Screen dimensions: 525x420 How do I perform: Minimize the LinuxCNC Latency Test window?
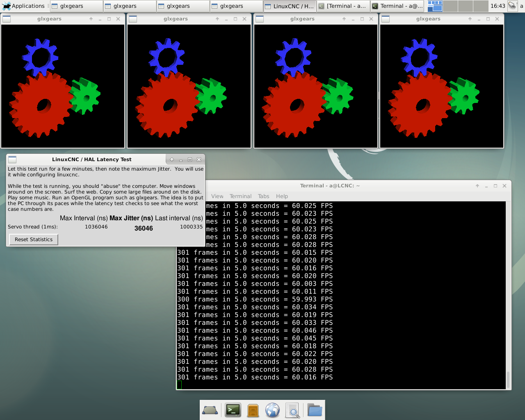[x=181, y=160]
